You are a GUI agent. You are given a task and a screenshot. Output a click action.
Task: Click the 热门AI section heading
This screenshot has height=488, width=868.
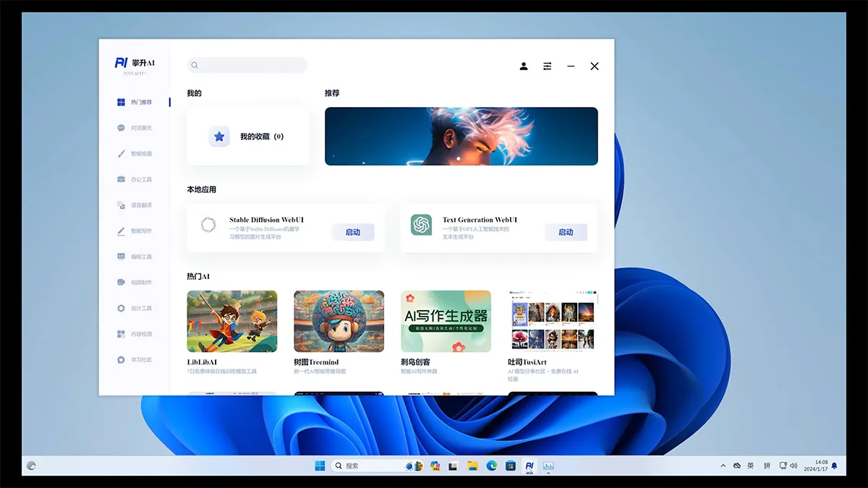(199, 276)
